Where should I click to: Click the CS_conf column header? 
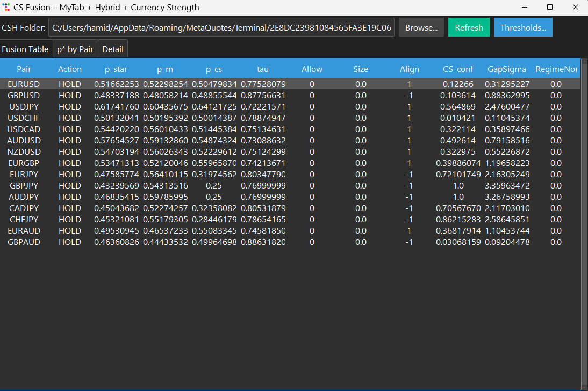[458, 69]
